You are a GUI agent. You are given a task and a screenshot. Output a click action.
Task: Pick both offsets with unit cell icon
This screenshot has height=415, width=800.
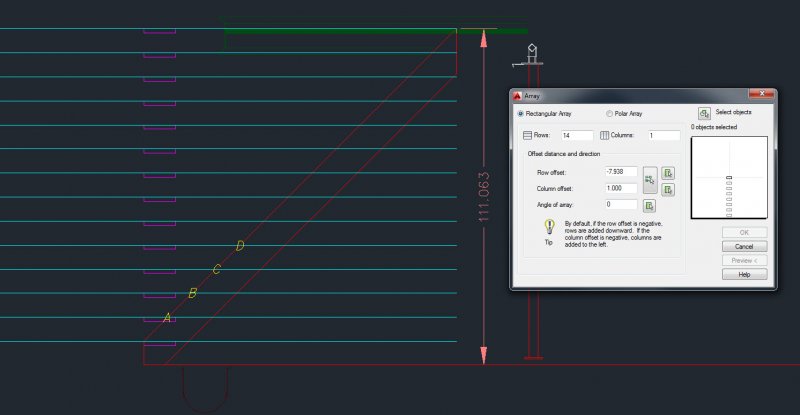click(649, 180)
